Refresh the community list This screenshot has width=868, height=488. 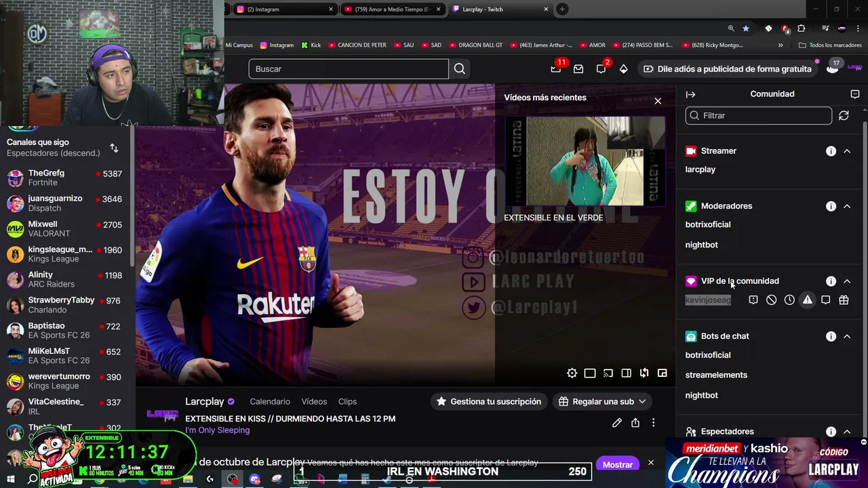[x=844, y=116]
